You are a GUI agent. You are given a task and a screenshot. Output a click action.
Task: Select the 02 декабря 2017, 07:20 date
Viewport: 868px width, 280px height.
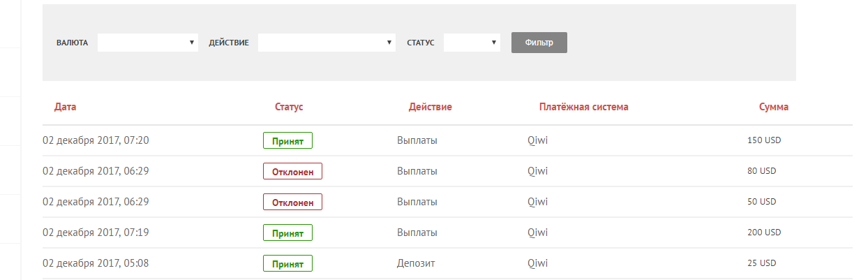pos(96,140)
